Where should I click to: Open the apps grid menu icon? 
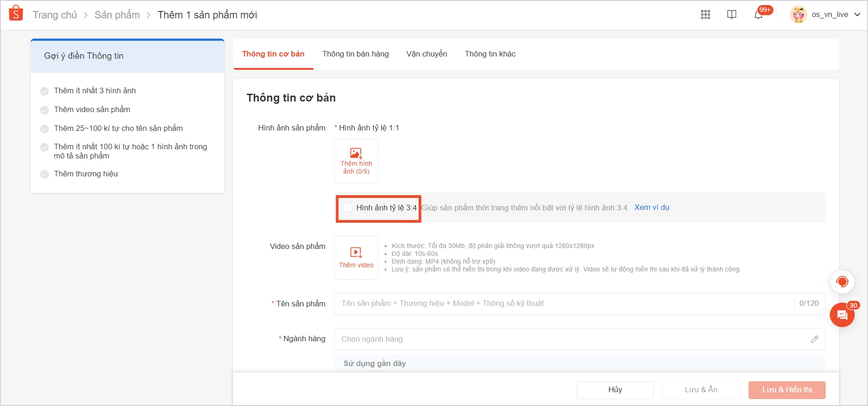(705, 15)
